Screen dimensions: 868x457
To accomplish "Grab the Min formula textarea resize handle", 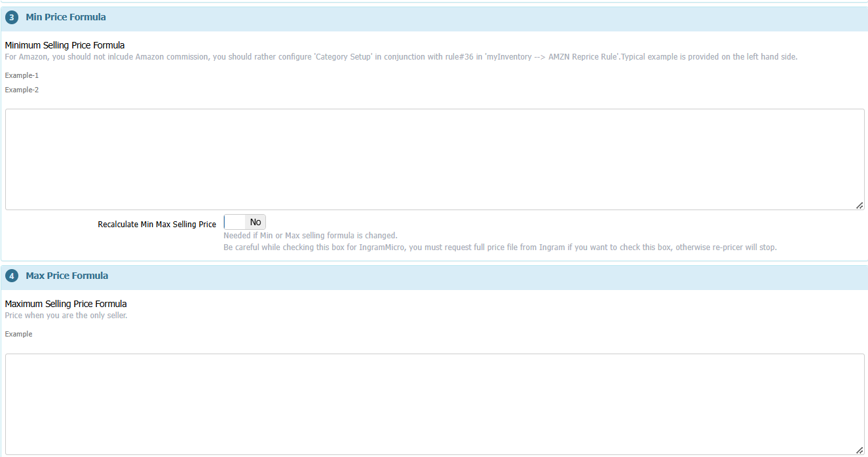I will pyautogui.click(x=859, y=206).
